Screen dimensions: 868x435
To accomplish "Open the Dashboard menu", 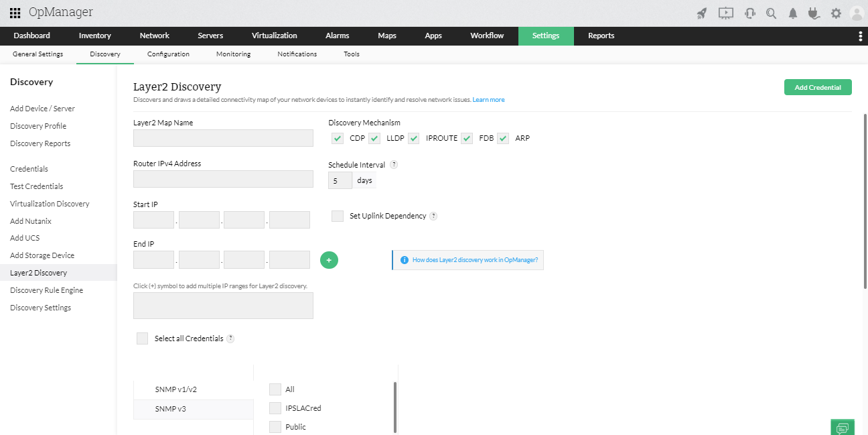I will (x=31, y=36).
